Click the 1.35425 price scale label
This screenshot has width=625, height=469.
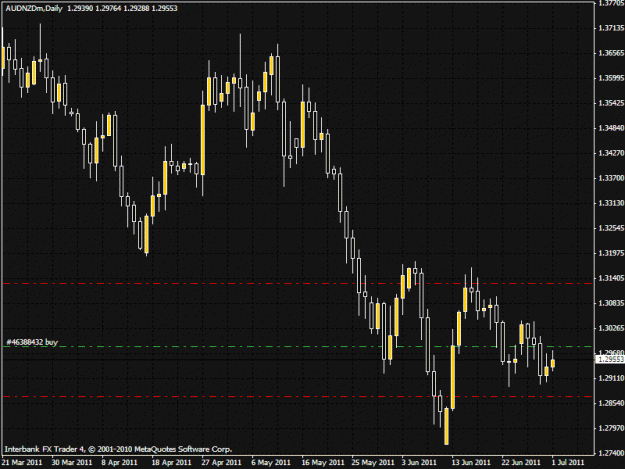611,103
